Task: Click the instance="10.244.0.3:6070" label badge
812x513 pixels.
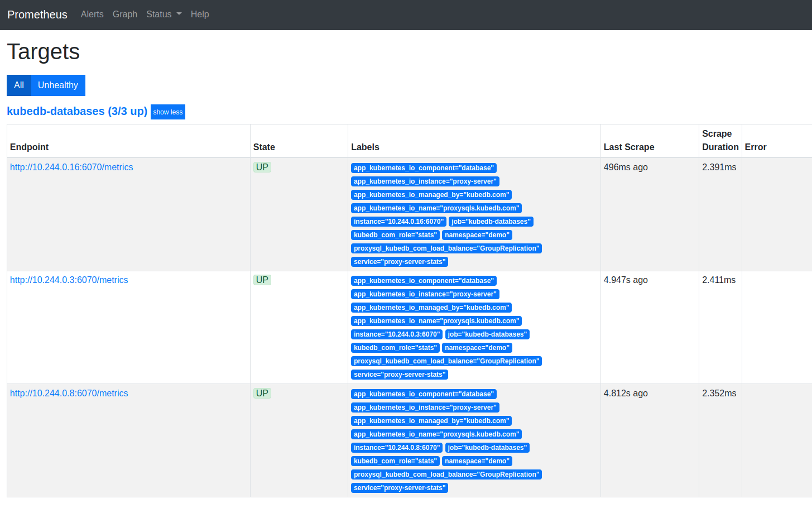Action: click(396, 334)
